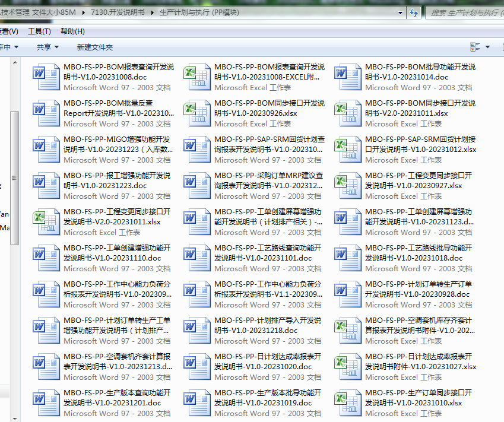
Task: Open the 生产订单同步接口 xlsx Excel icon
Action: pos(348,403)
